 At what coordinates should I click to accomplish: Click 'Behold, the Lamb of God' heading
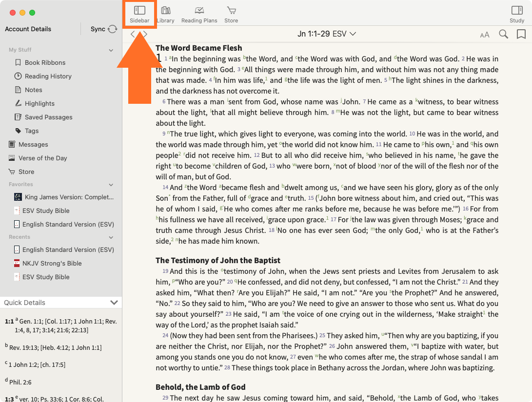[200, 387]
